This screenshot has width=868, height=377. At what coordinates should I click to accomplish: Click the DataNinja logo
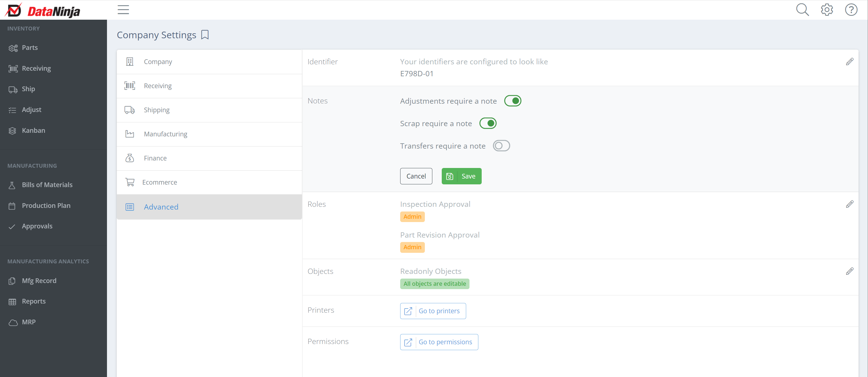(x=43, y=11)
